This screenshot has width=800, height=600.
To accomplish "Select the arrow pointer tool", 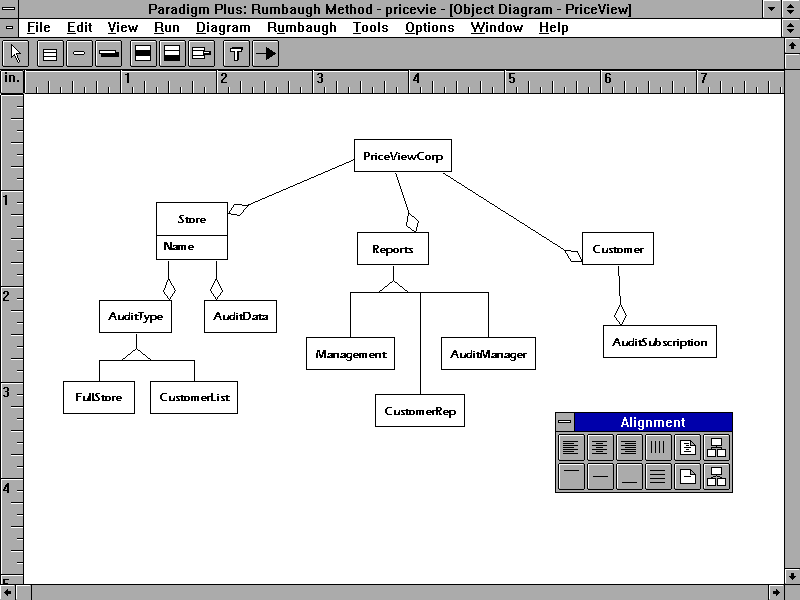I will [x=15, y=53].
